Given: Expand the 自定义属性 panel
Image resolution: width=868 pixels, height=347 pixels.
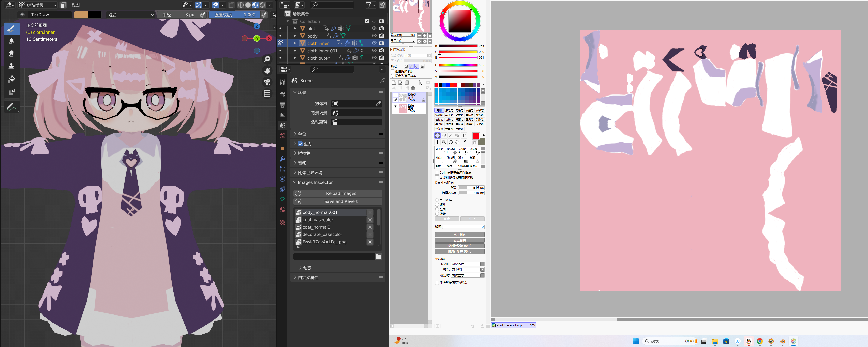Looking at the screenshot, I should tap(338, 278).
